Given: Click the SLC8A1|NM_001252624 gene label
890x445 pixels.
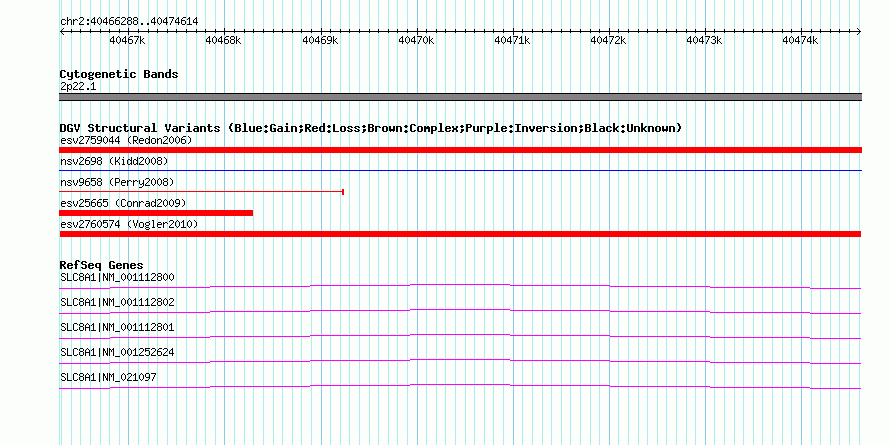Looking at the screenshot, I should click(x=117, y=352).
